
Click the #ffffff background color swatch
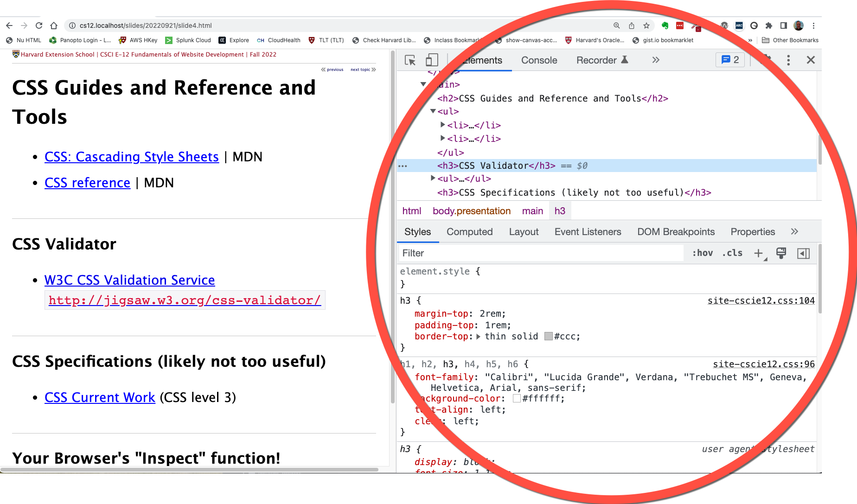click(x=517, y=399)
